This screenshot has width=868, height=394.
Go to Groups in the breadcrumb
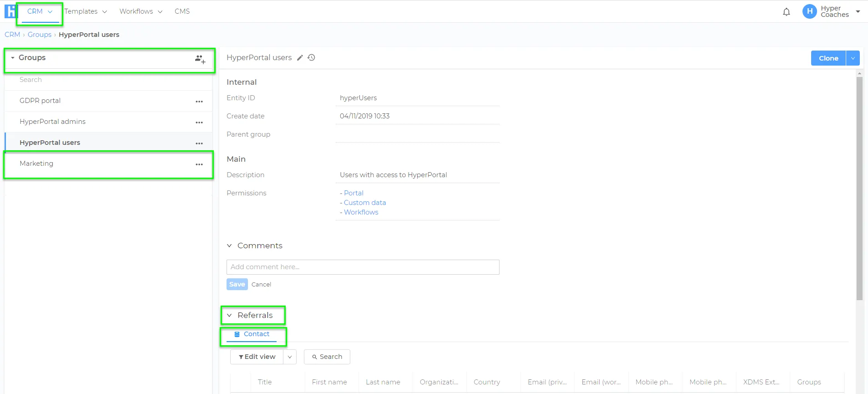(x=40, y=35)
